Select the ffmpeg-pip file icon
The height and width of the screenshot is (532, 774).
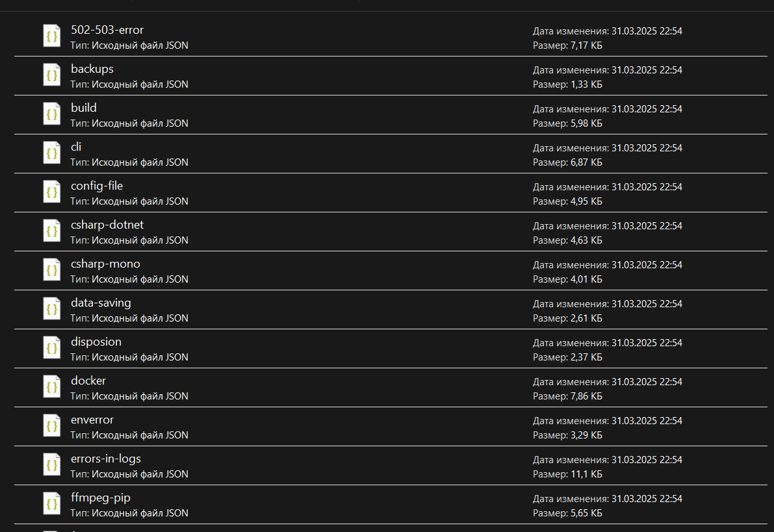52,503
